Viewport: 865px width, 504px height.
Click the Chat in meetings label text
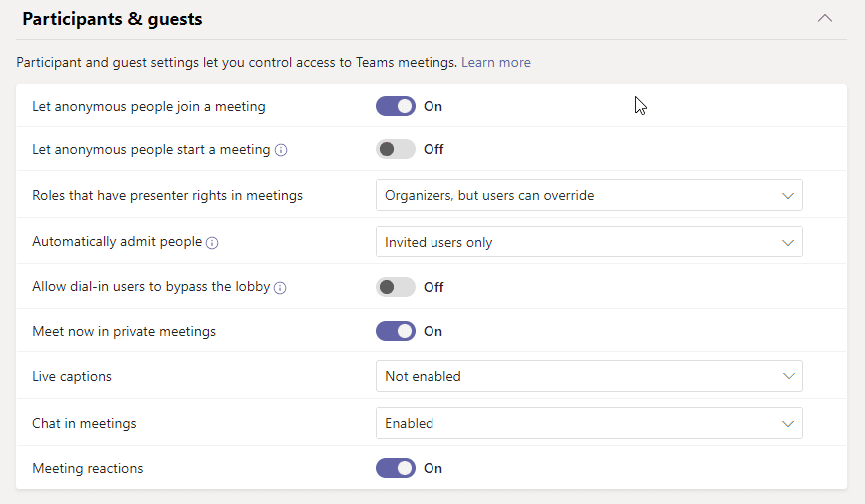click(84, 423)
